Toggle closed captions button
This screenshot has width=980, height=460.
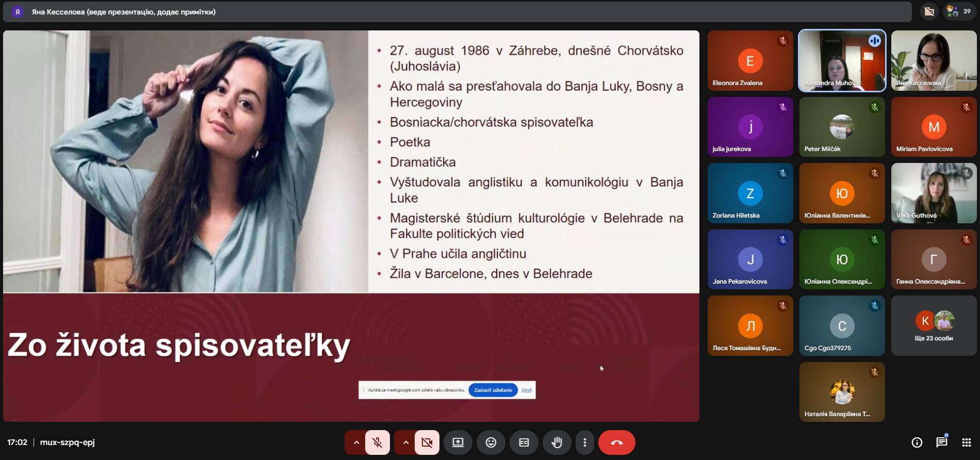(x=524, y=442)
